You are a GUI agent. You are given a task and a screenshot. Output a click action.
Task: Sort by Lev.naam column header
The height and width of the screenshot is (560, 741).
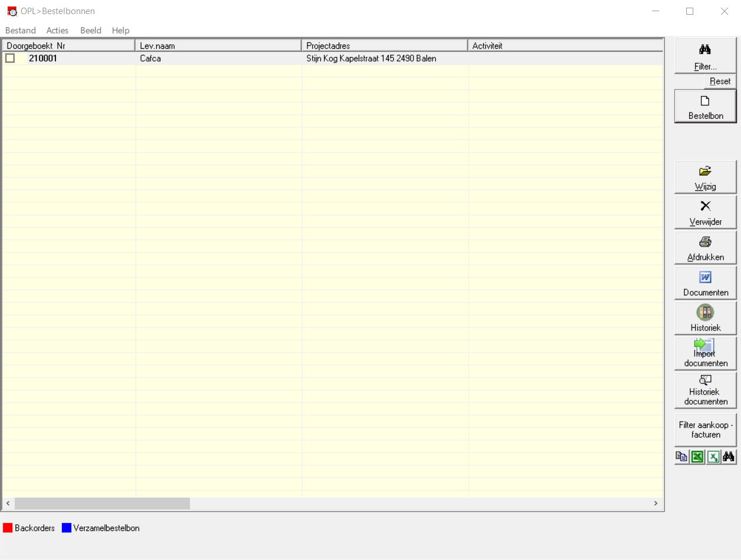(x=219, y=45)
